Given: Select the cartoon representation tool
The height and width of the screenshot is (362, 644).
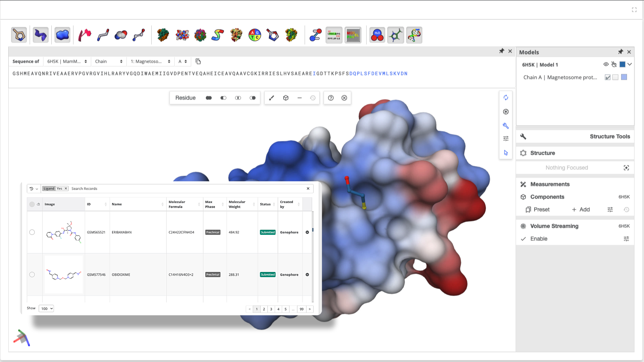Looking at the screenshot, I should (x=41, y=35).
